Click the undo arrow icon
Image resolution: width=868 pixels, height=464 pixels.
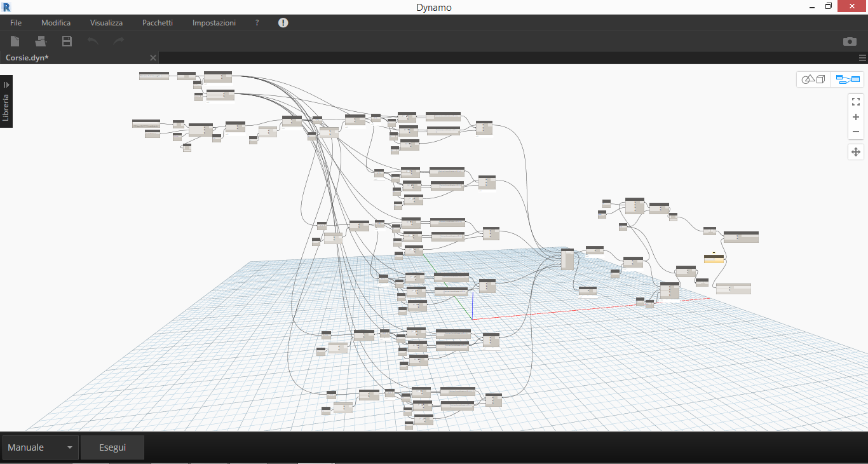pyautogui.click(x=93, y=41)
